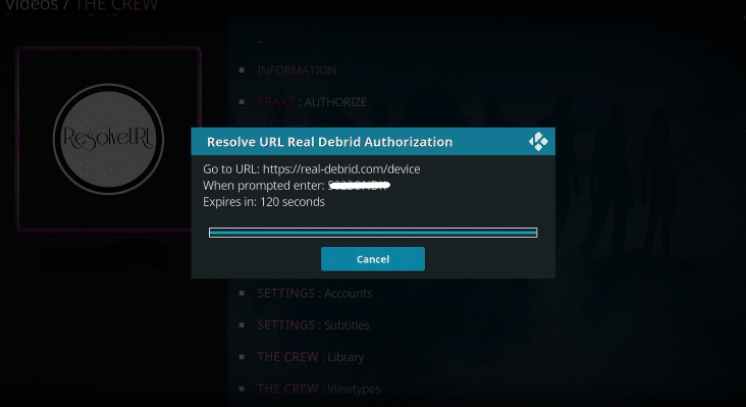Image resolution: width=746 pixels, height=407 pixels.
Task: Click the redacted authorization code
Action: coord(360,185)
